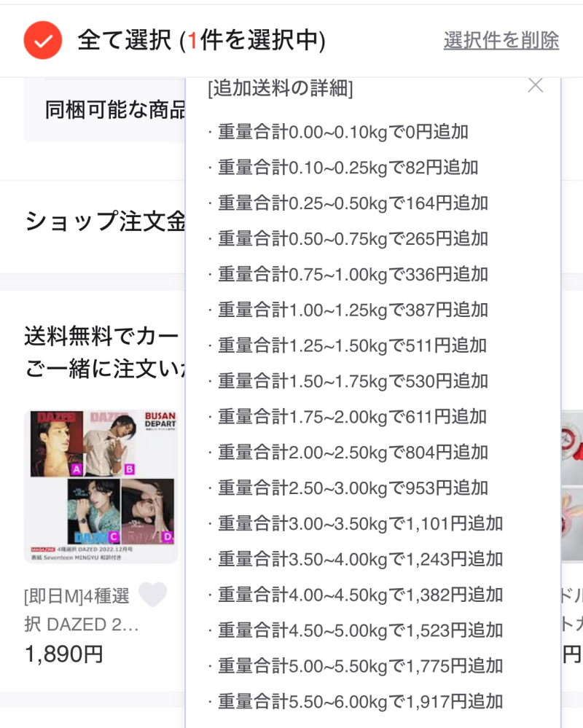The image size is (583, 728).
Task: Open the partially hidden product on right edge
Action: pos(572,487)
